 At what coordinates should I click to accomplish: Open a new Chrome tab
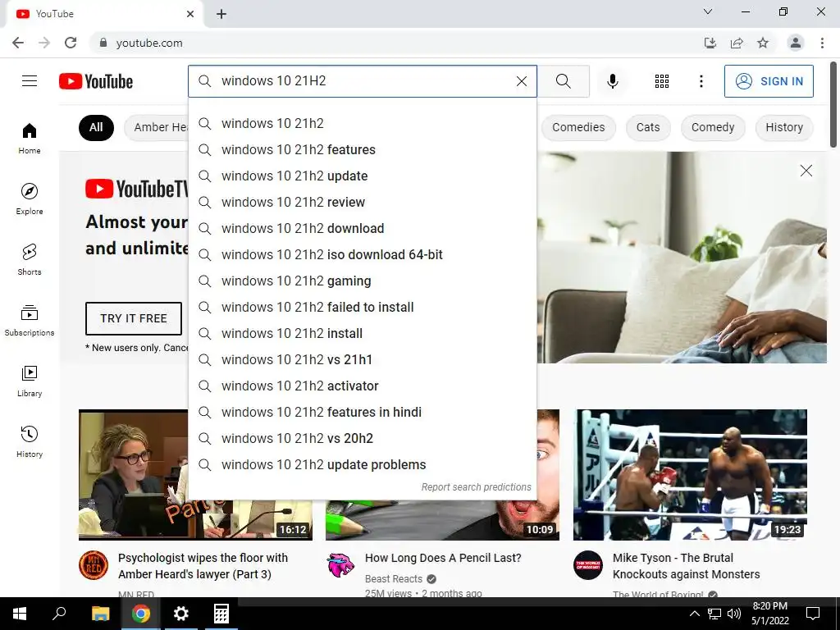coord(221,14)
